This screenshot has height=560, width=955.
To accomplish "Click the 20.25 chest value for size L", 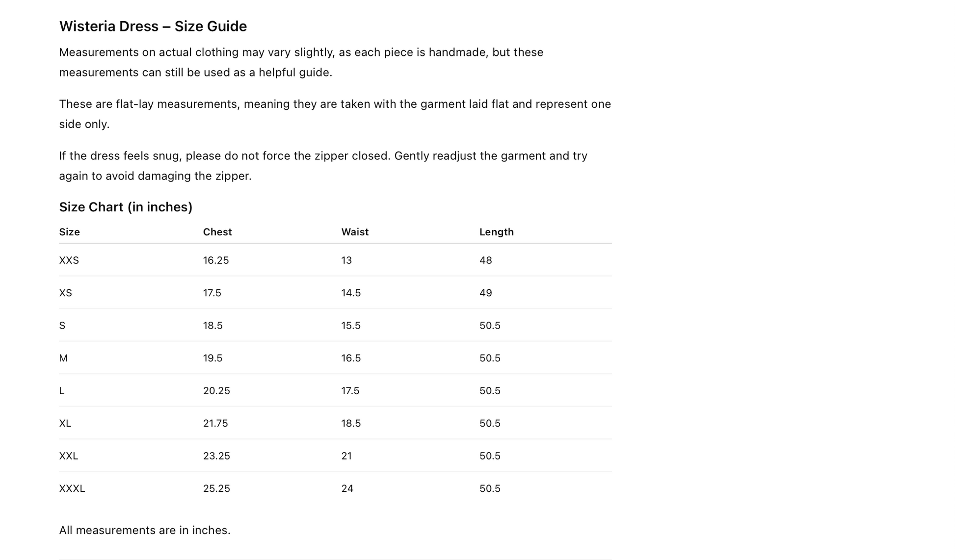I will coord(216,391).
